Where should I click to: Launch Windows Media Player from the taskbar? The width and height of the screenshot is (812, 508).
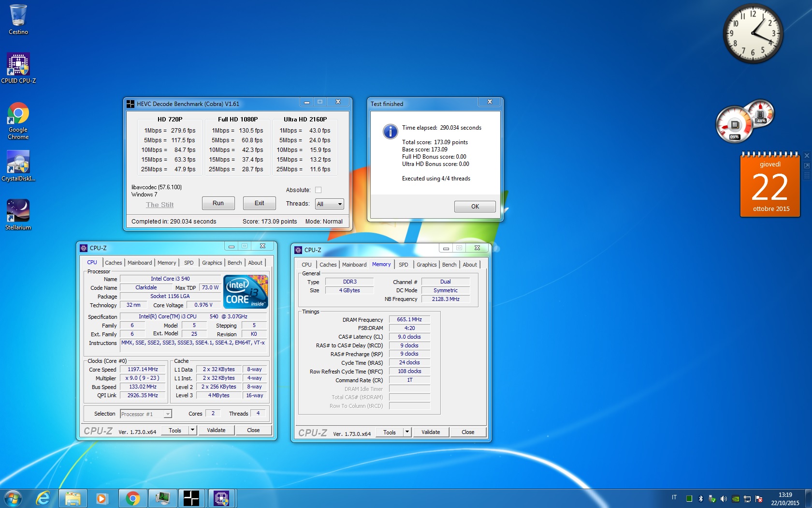(x=101, y=498)
